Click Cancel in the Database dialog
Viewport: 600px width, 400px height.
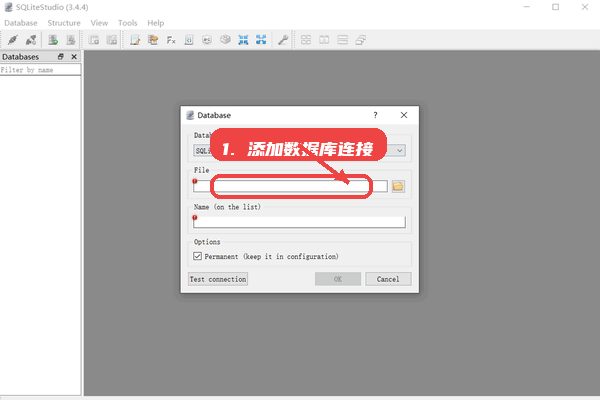388,279
